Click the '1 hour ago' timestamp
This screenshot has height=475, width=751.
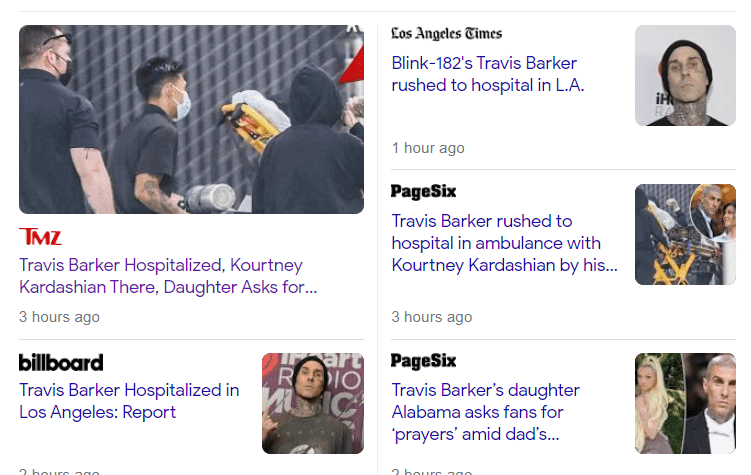click(428, 148)
